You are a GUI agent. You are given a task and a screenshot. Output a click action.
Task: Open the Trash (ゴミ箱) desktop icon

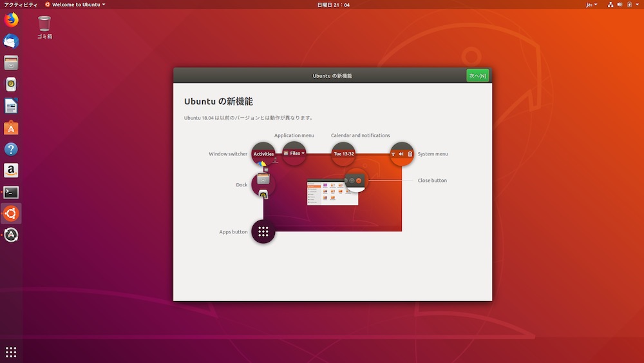[44, 28]
